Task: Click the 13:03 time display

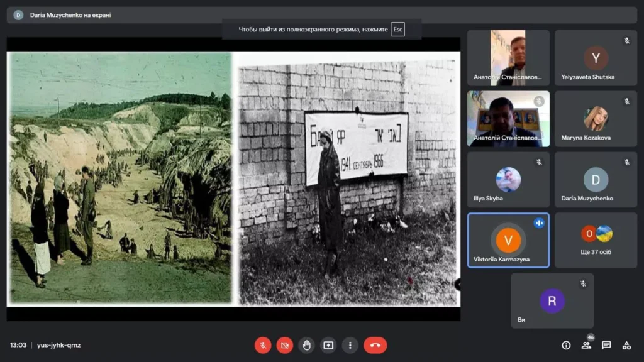Action: (x=18, y=345)
